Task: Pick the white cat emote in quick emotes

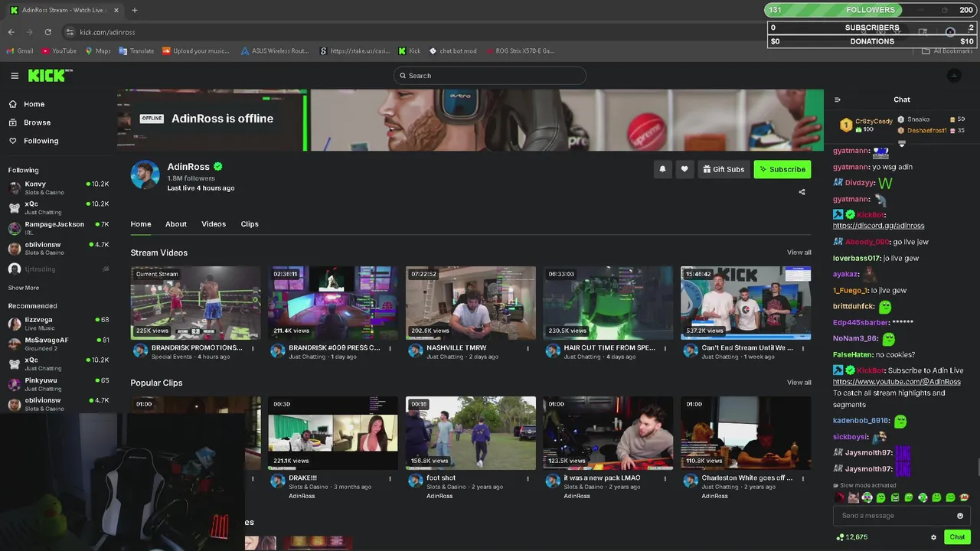Action: (854, 497)
